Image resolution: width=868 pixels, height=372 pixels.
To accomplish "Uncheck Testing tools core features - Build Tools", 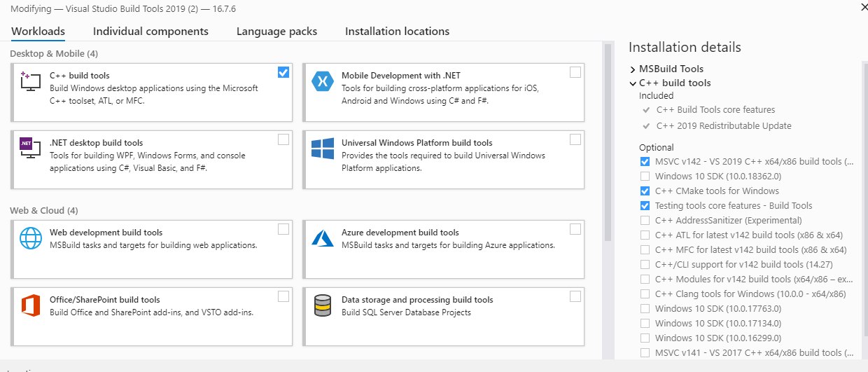I will 645,206.
